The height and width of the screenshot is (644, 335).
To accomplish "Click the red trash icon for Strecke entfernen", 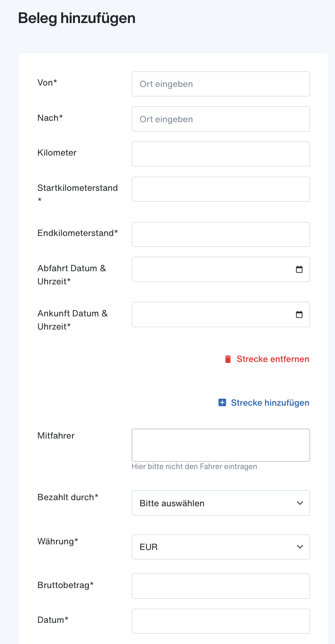I will pyautogui.click(x=228, y=359).
